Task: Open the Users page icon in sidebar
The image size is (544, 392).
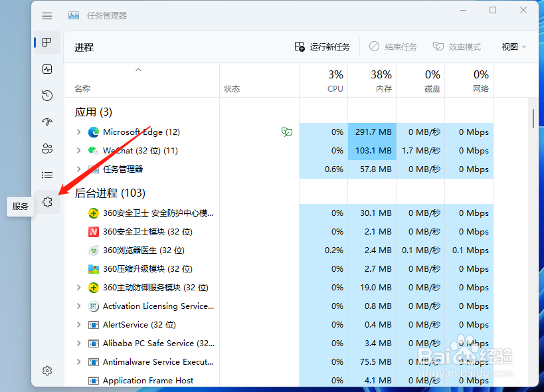Action: point(47,148)
